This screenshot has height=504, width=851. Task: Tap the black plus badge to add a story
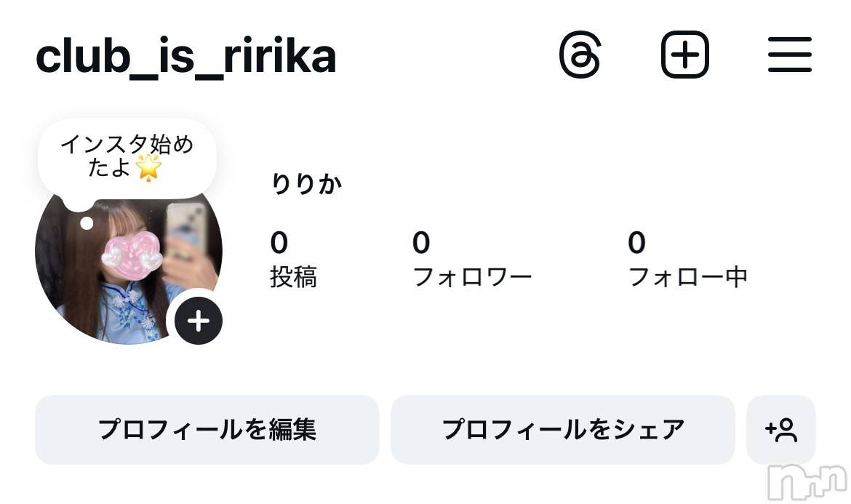point(199,321)
